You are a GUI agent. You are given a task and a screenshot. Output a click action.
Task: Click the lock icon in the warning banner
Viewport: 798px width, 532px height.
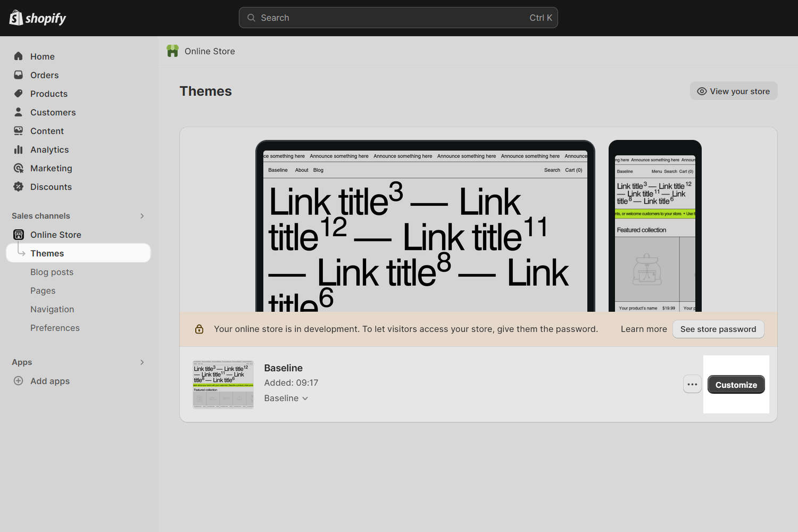(199, 329)
